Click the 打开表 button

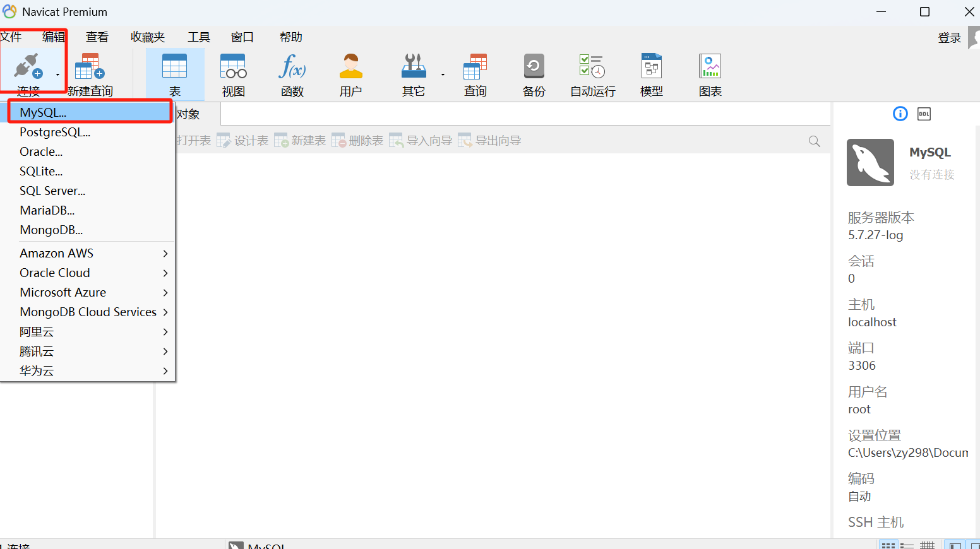tap(193, 141)
